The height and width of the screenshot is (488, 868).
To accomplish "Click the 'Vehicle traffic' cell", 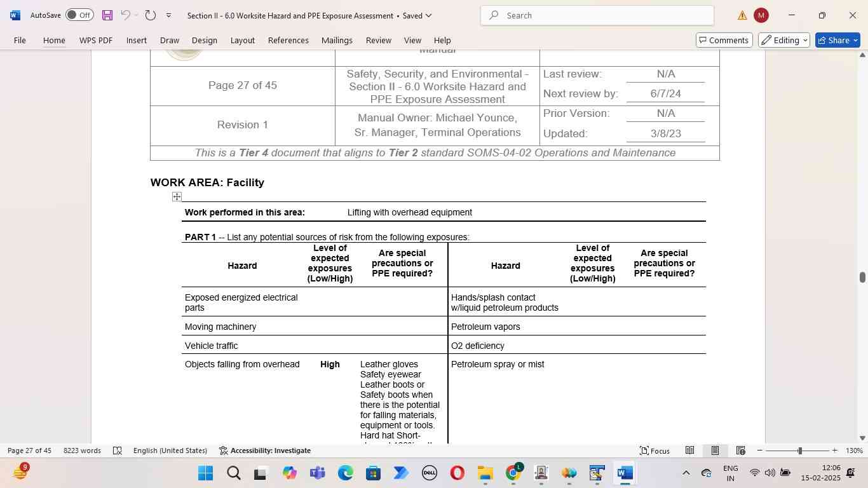I will [212, 346].
